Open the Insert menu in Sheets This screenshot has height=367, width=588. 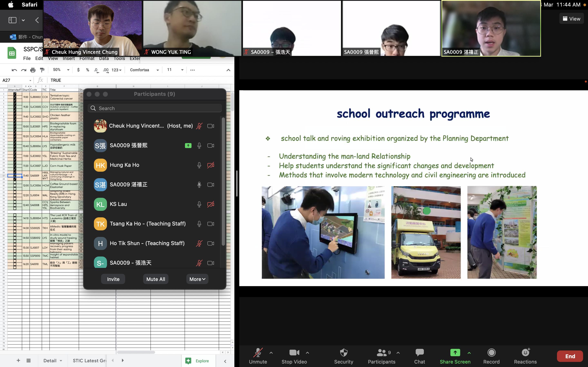pyautogui.click(x=69, y=59)
